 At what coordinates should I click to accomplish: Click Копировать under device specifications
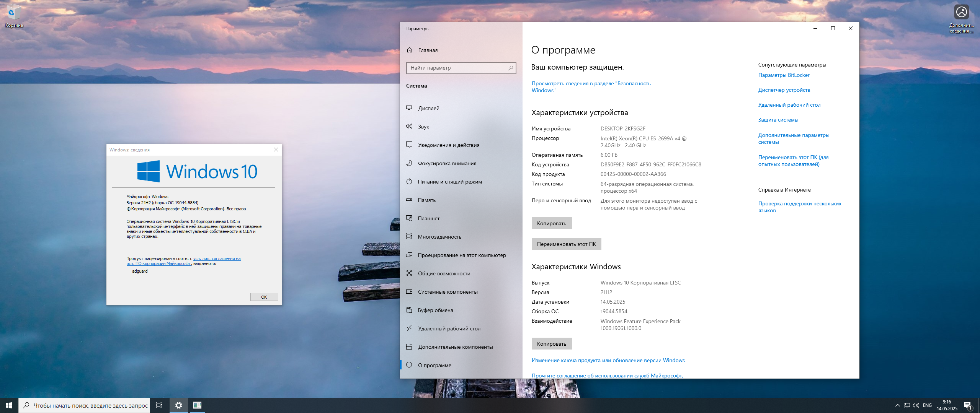pos(551,223)
